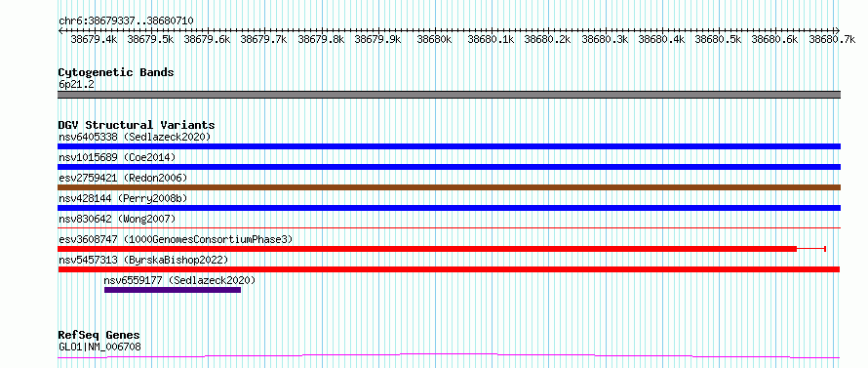Image resolution: width=868 pixels, height=368 pixels.
Task: Open the nsv6559177 (Sedlazeck2020) label
Action: (179, 280)
